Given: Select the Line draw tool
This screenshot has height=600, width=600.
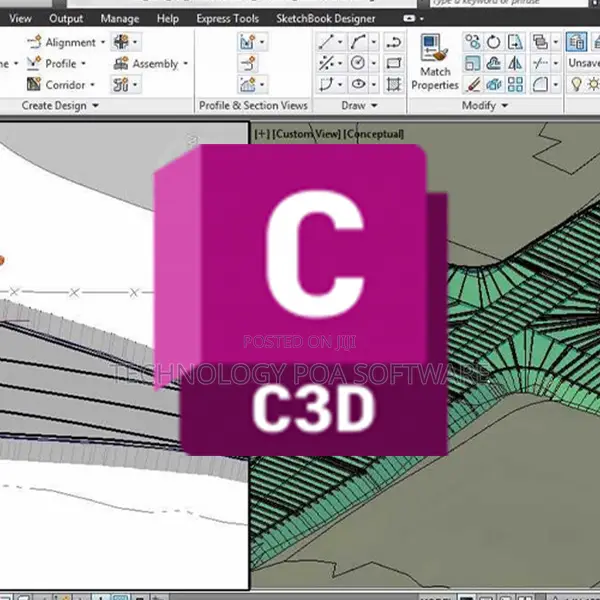Looking at the screenshot, I should coord(326,42).
